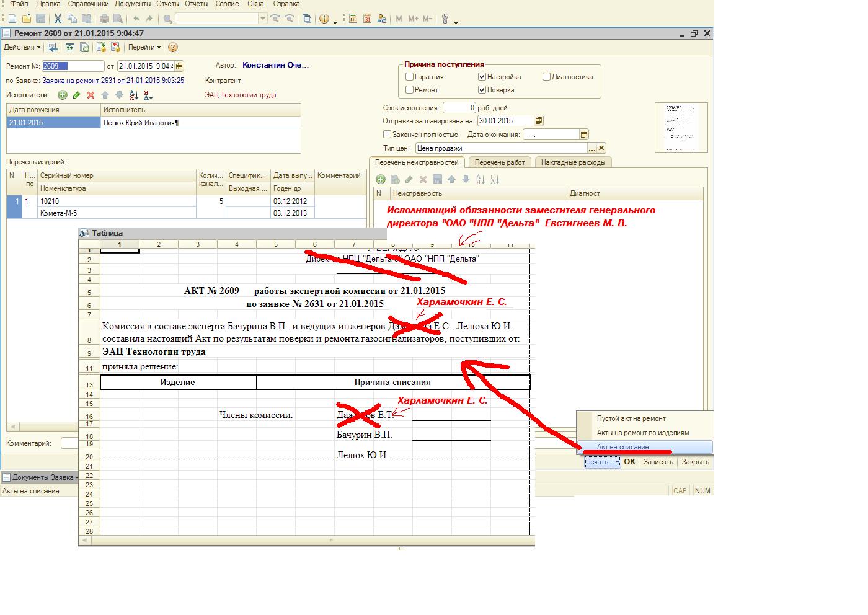868x615 pixels.
Task: Choose 'Акт на списание' from print menu
Action: 622,447
